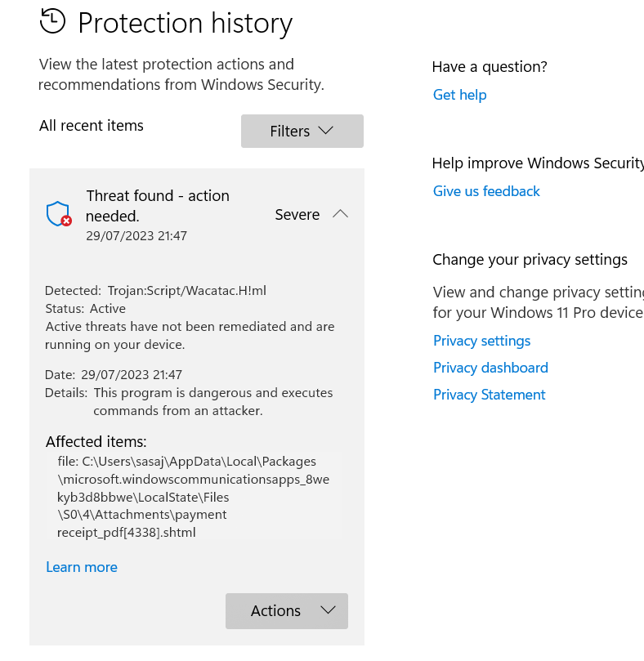Open the Filters dropdown
The image size is (644, 661).
(302, 131)
